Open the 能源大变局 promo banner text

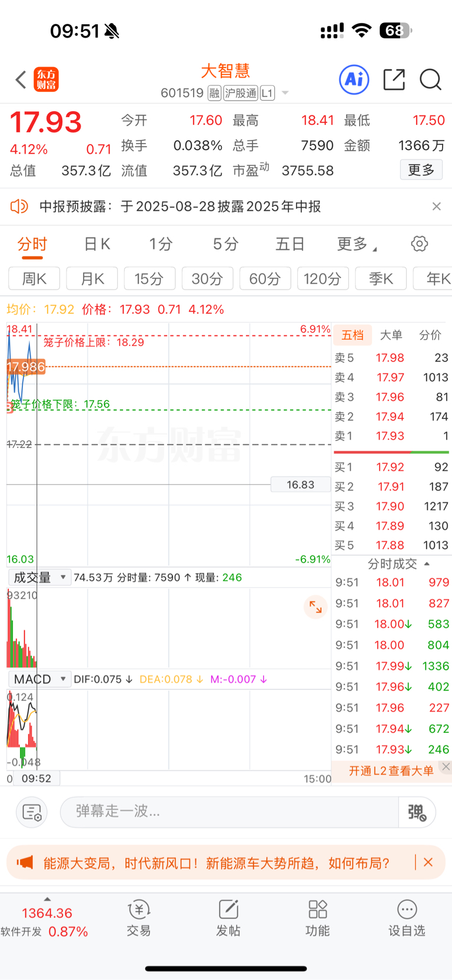point(217,863)
